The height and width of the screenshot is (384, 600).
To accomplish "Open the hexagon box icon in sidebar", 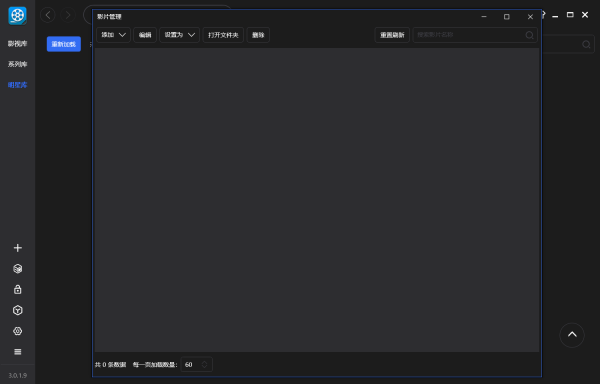I will (18, 310).
